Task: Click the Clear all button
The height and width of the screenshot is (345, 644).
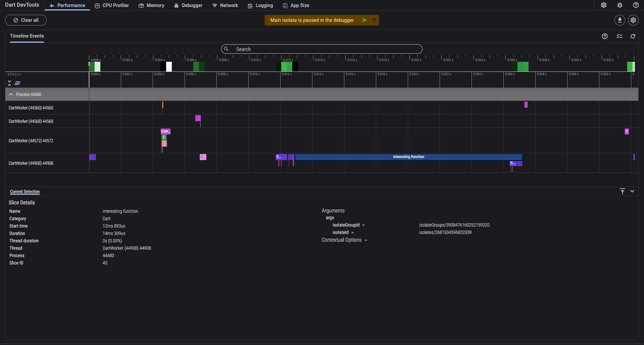Action: (x=26, y=20)
